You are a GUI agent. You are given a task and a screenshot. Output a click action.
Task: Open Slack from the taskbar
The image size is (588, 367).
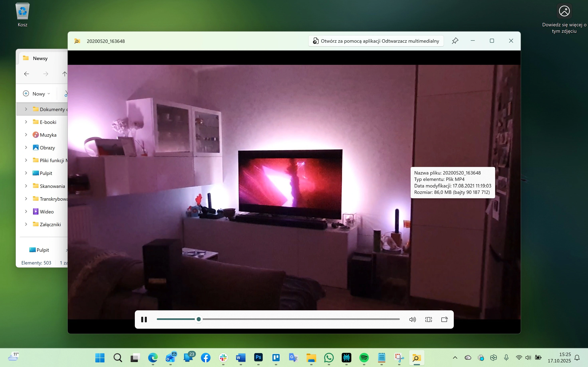[x=223, y=358]
